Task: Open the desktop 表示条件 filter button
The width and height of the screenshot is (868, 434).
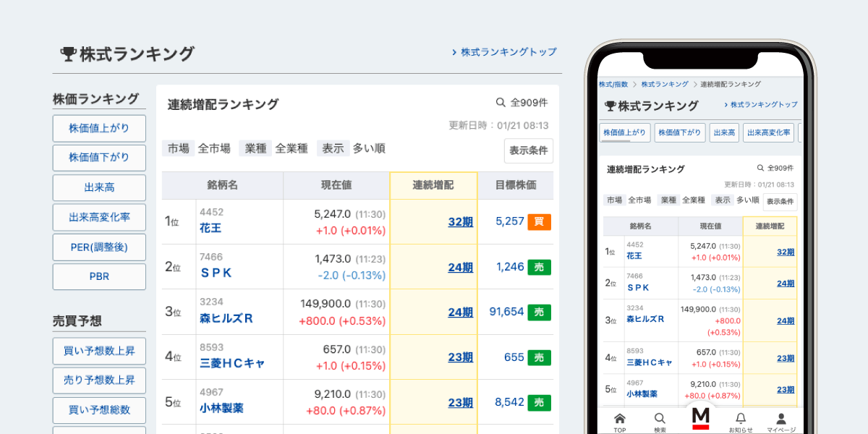Action: [x=529, y=151]
